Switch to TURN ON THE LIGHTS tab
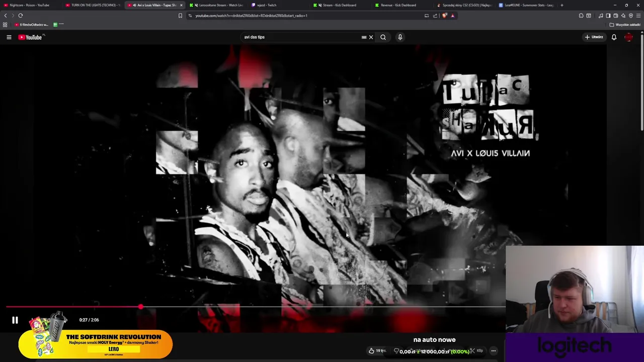 click(93, 5)
